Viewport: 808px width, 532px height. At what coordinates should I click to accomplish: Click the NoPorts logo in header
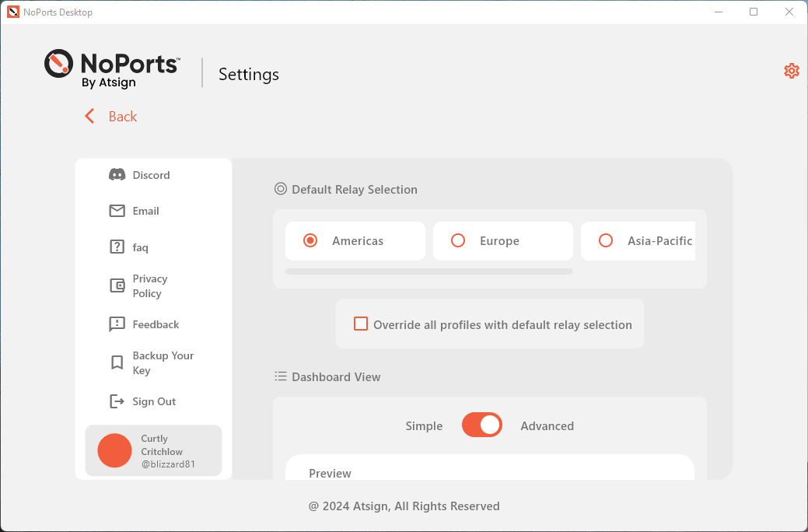(113, 68)
